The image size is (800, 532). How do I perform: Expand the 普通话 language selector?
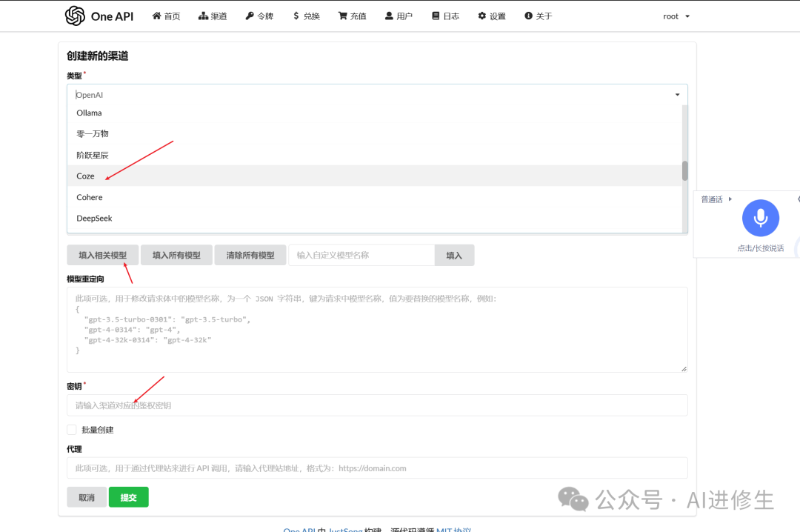click(716, 199)
